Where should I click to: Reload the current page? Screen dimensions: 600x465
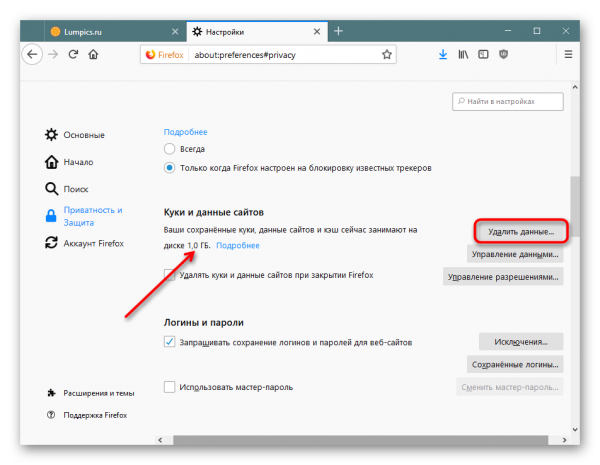[73, 54]
